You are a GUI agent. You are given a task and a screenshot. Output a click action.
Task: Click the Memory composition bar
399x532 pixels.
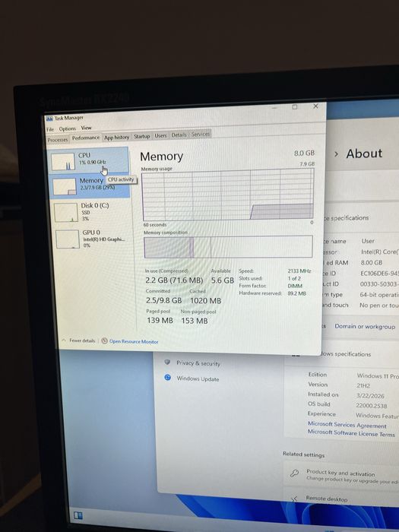(x=228, y=247)
